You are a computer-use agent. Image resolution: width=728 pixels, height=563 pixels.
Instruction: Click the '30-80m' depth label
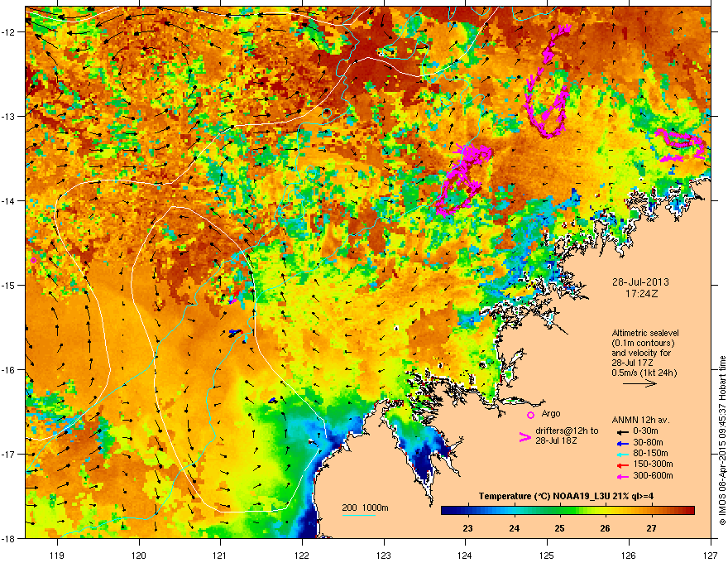648,442
